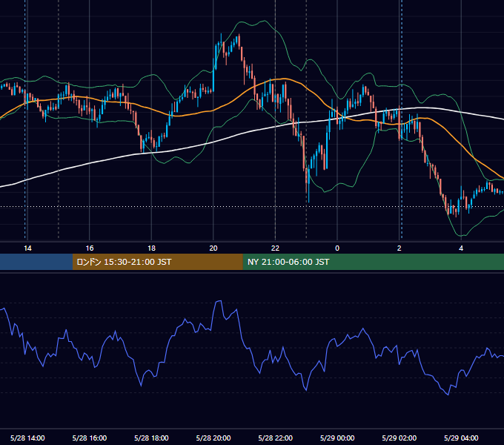
Task: Click the 5/29 00:00 date label
Action: [x=337, y=438]
